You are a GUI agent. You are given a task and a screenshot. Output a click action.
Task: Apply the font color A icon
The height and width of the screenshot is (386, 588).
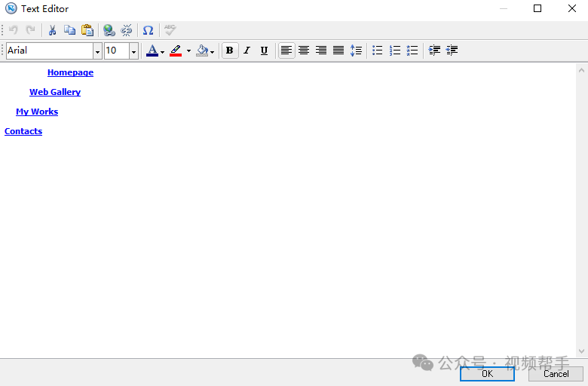coord(152,51)
